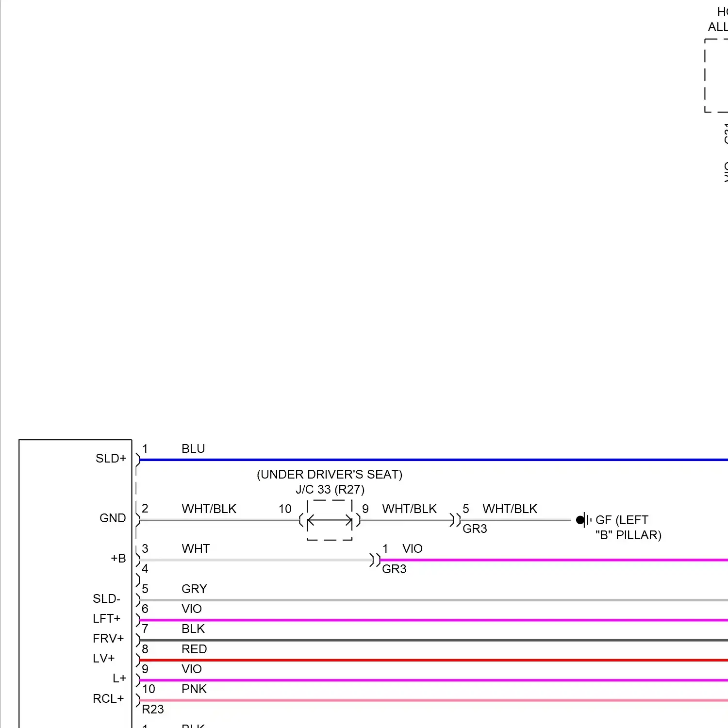
Task: Select the "RCL+" terminal label
Action: (x=108, y=698)
